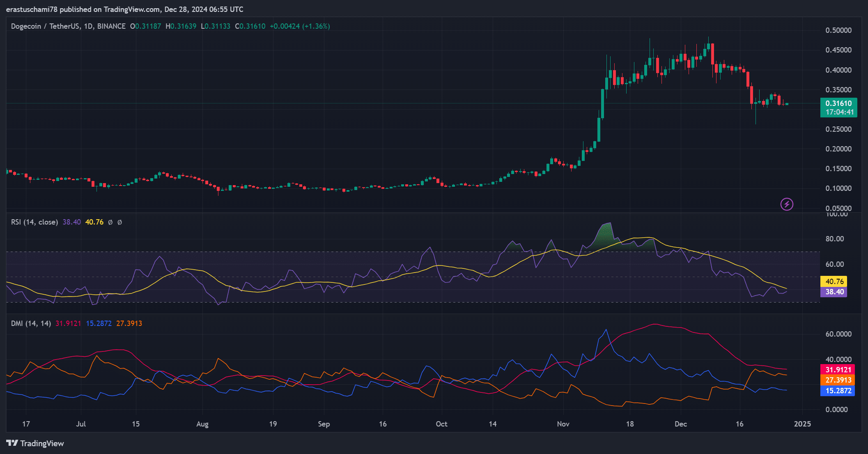The height and width of the screenshot is (454, 868).
Task: Click the purple lightning bolt icon
Action: [x=786, y=204]
